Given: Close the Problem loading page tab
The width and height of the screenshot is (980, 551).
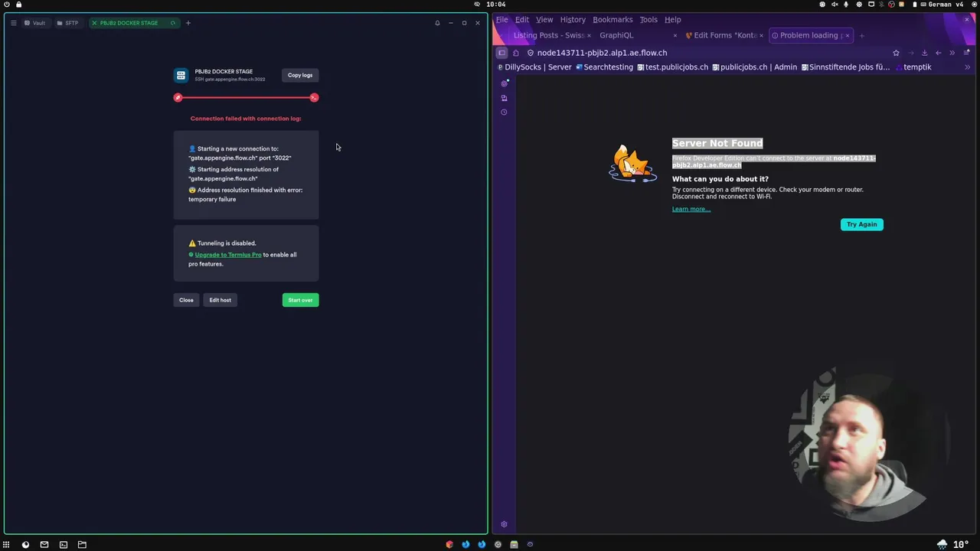Looking at the screenshot, I should [x=847, y=35].
